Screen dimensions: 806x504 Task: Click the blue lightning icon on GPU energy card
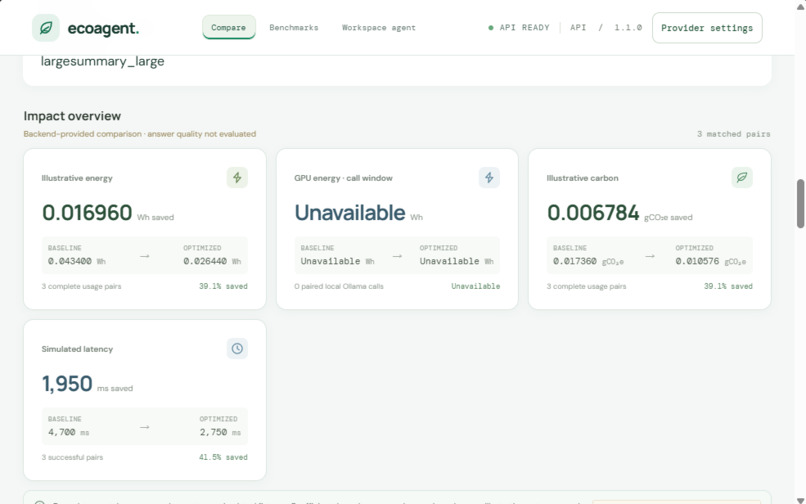(489, 177)
